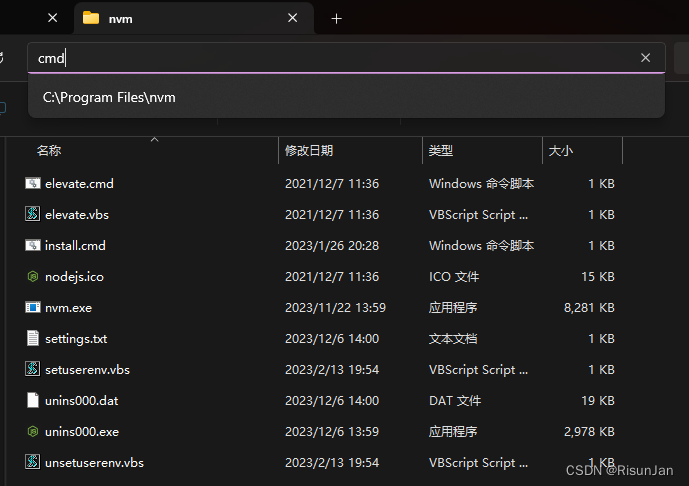Click the nvm.exe application icon
This screenshot has height=486, width=689.
coord(33,307)
